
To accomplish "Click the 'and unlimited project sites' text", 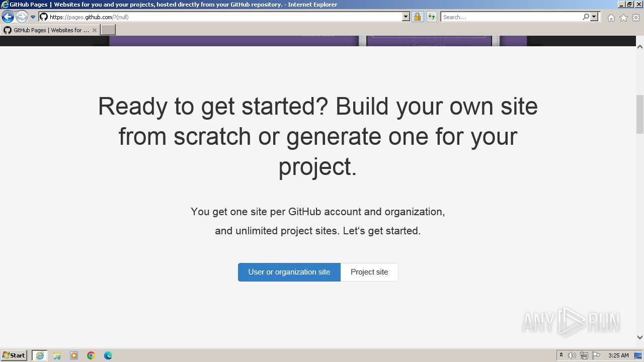I will click(318, 231).
